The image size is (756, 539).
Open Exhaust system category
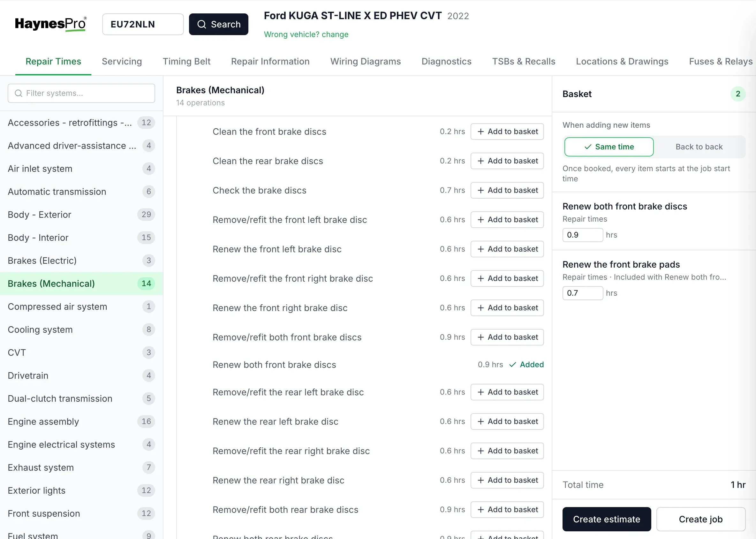tap(81, 467)
